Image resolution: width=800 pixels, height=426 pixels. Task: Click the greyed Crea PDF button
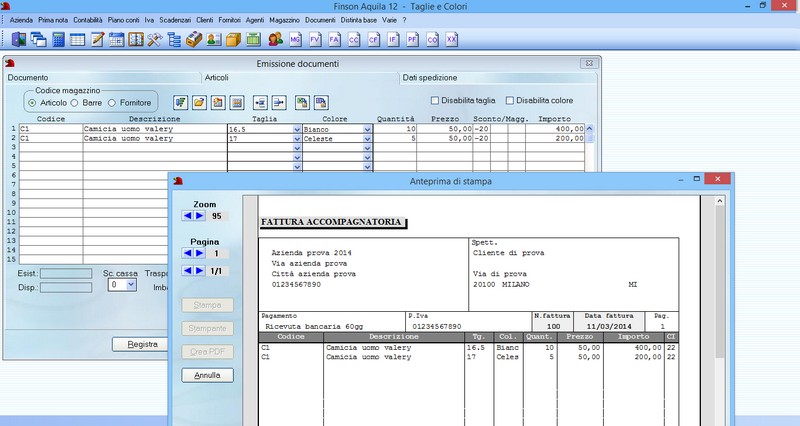(x=208, y=352)
